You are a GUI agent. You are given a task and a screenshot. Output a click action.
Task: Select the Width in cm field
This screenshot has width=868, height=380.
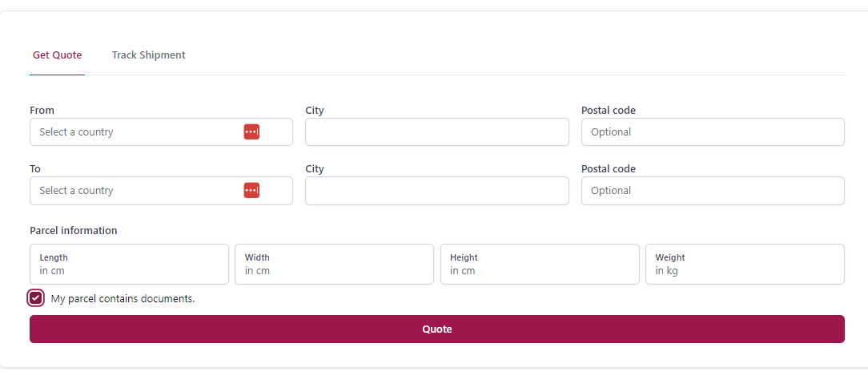click(x=335, y=265)
